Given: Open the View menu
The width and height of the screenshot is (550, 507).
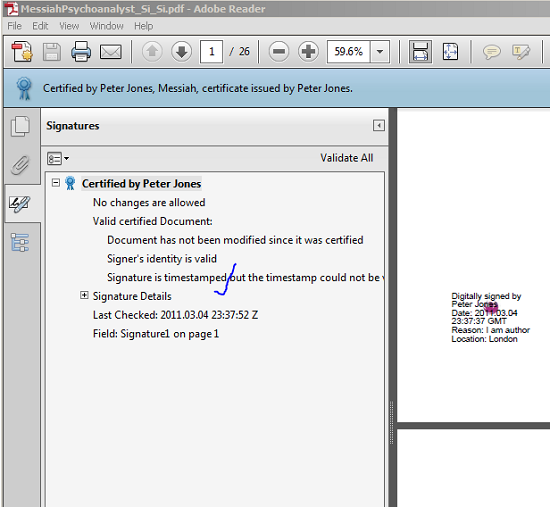Looking at the screenshot, I should [69, 26].
